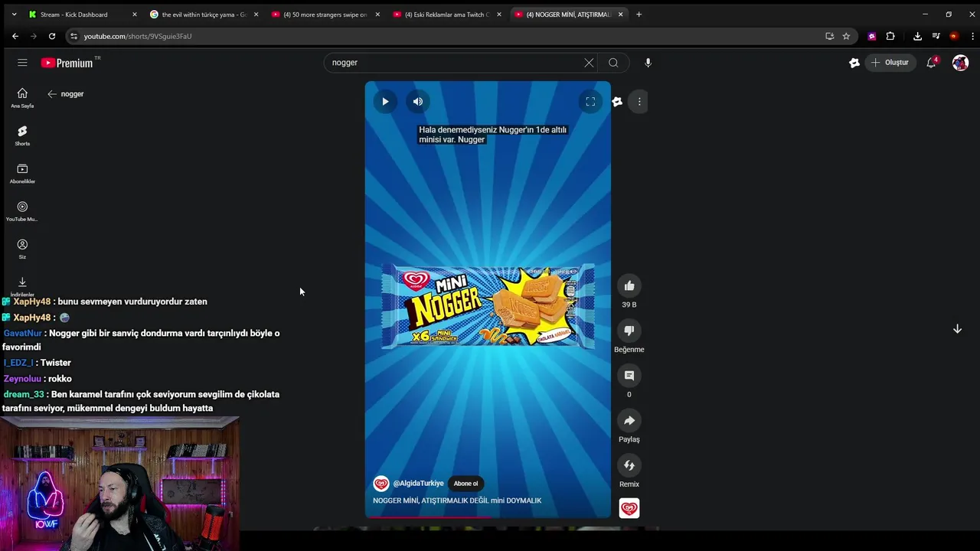This screenshot has height=551, width=980.
Task: Open YouTube notifications bell
Action: point(931,63)
